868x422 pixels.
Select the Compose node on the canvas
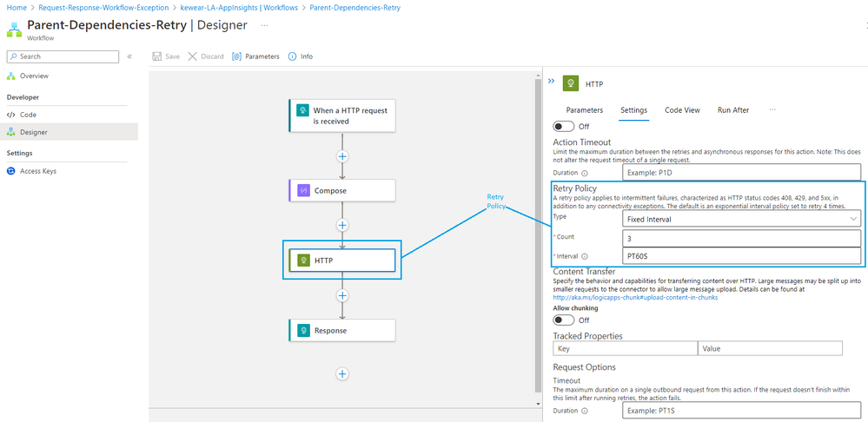point(342,190)
